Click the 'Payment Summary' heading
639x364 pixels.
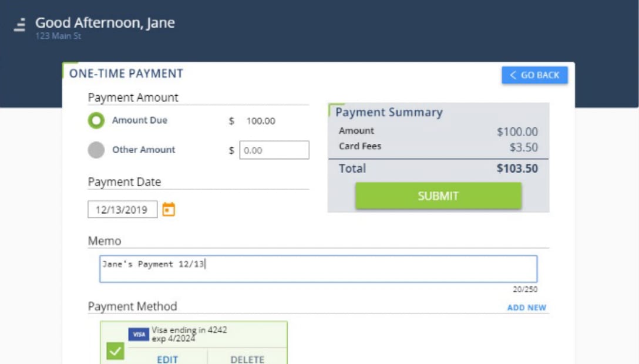tap(389, 112)
